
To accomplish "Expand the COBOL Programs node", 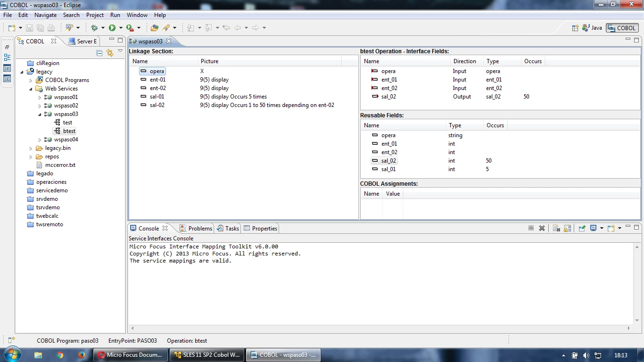I will [x=31, y=80].
